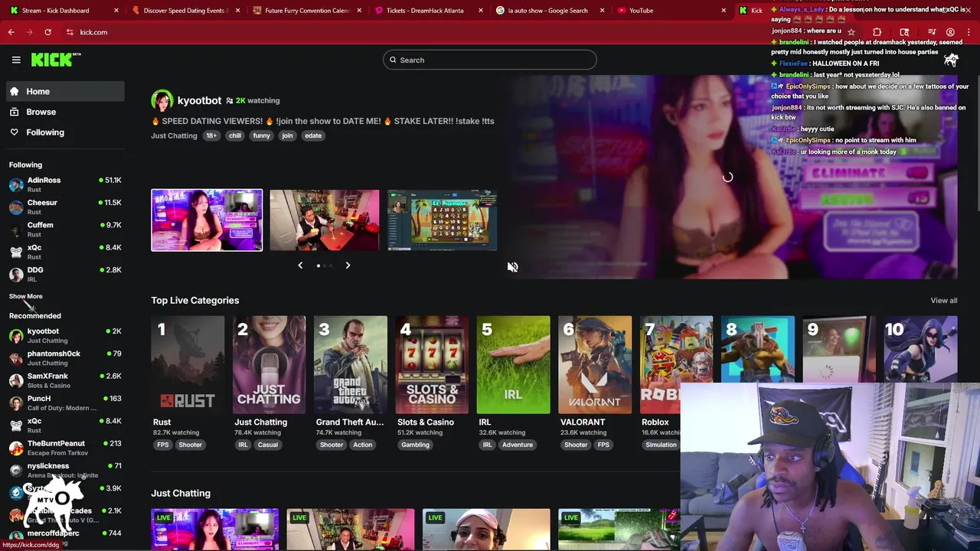Click Simulation tag under Roblox
The width and height of the screenshot is (980, 551).
coord(660,445)
